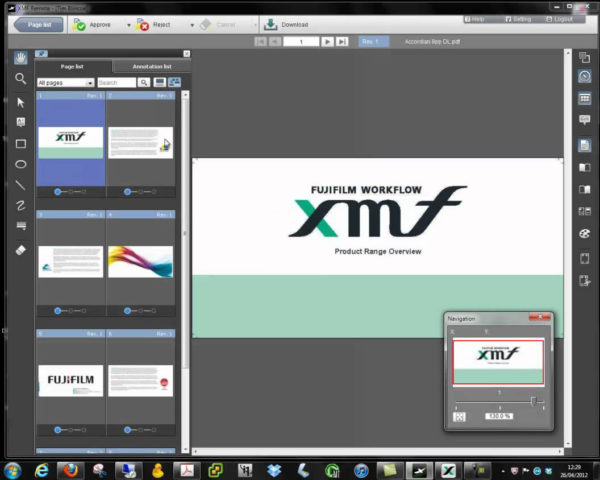Click the grid table icon in right sidebar
This screenshot has width=600, height=480.
pyautogui.click(x=584, y=98)
